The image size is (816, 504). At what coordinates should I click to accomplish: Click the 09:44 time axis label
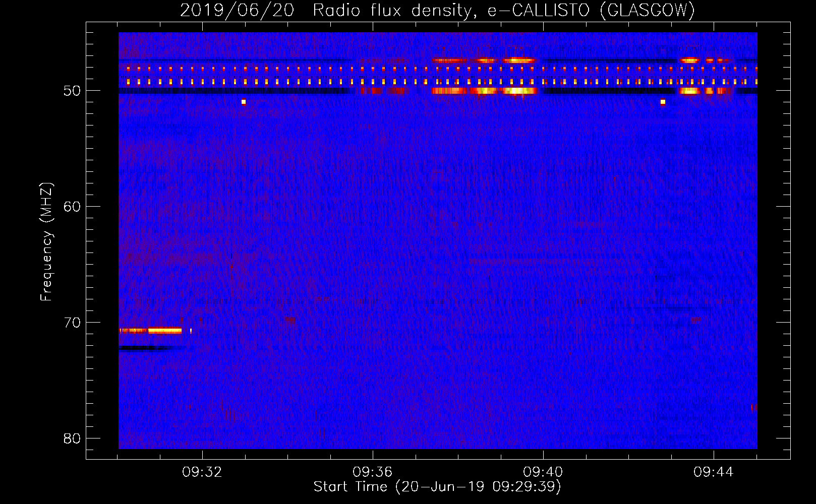tap(714, 472)
